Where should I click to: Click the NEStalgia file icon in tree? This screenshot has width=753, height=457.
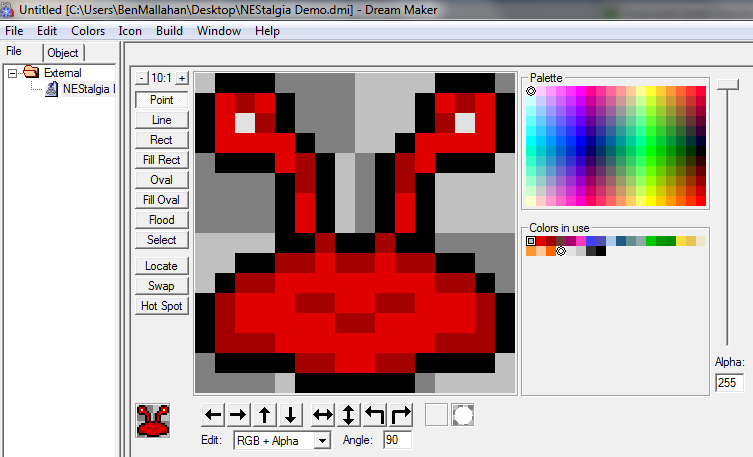coord(51,89)
